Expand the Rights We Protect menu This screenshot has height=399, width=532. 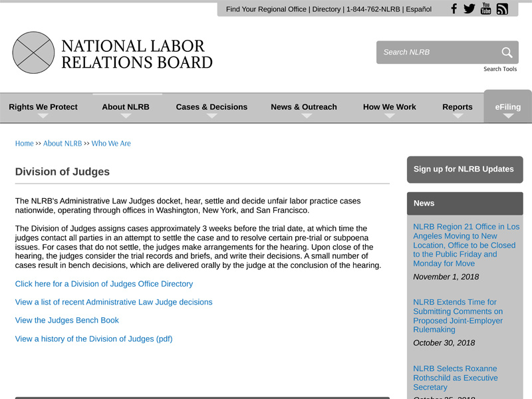[x=43, y=107]
